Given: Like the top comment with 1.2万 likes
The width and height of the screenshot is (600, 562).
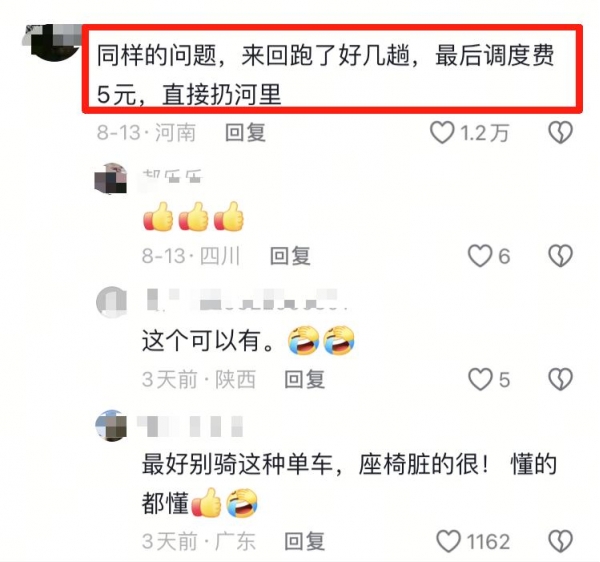Looking at the screenshot, I should [442, 133].
